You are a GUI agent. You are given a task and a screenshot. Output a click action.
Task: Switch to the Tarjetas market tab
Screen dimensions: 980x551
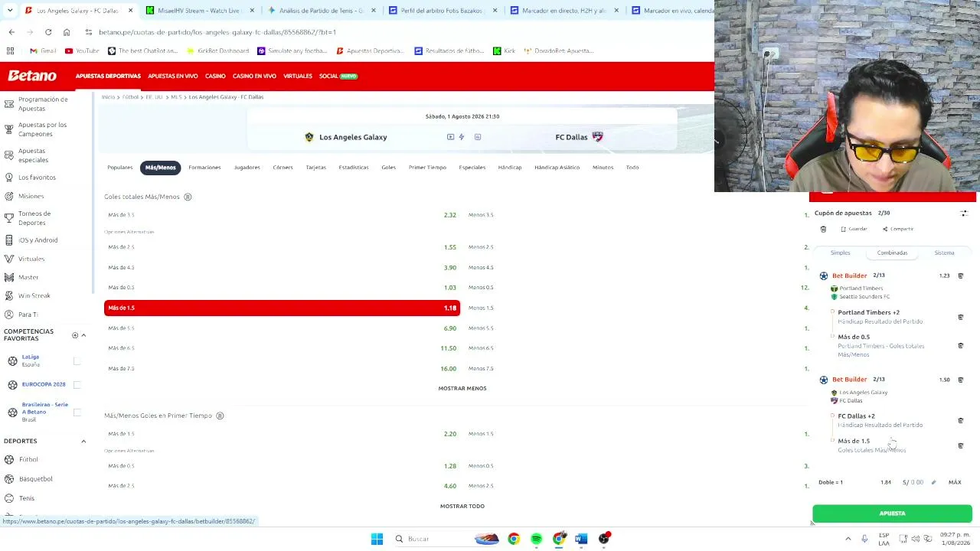point(315,168)
